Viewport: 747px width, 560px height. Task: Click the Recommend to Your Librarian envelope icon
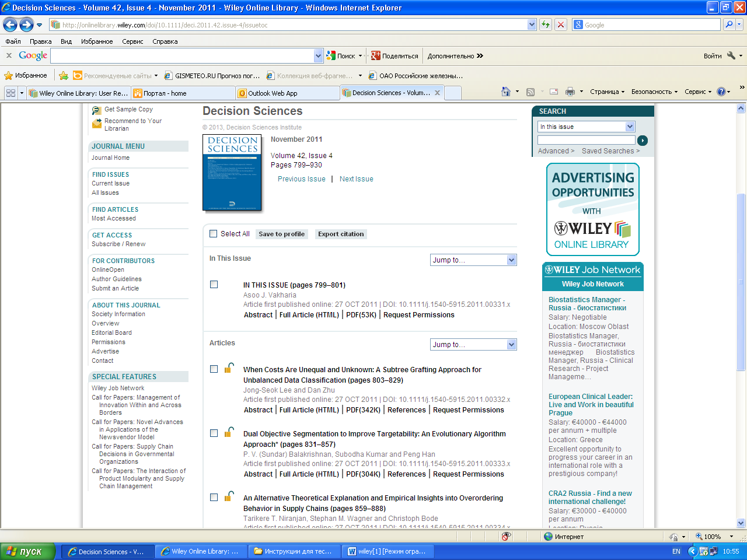[x=97, y=124]
